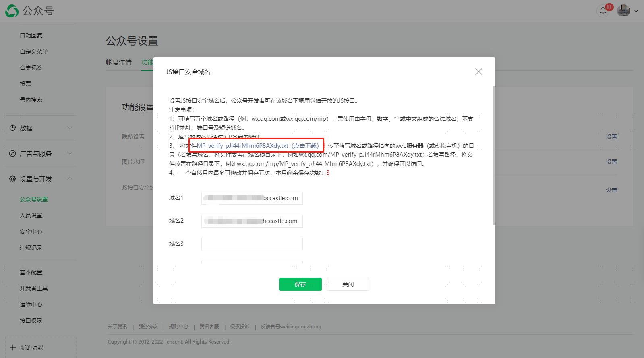Open 自动回复 in sidebar

[x=31, y=35]
